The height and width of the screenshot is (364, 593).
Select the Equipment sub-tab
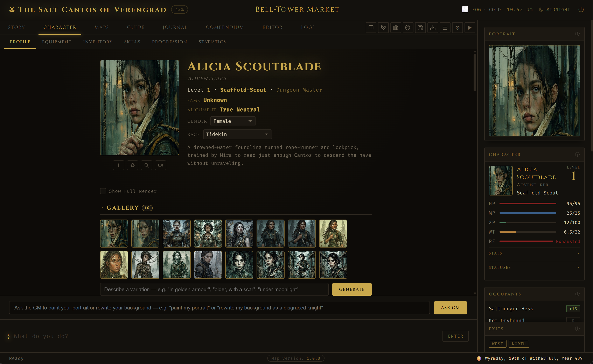click(x=57, y=42)
